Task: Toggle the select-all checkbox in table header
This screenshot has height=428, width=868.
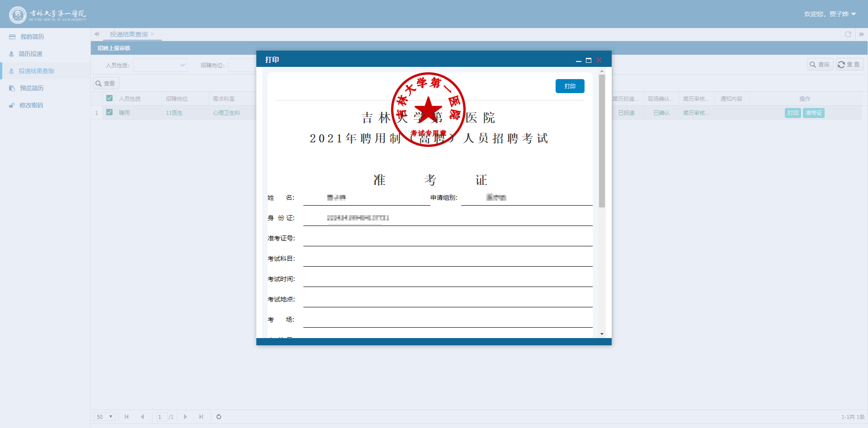Action: click(109, 98)
